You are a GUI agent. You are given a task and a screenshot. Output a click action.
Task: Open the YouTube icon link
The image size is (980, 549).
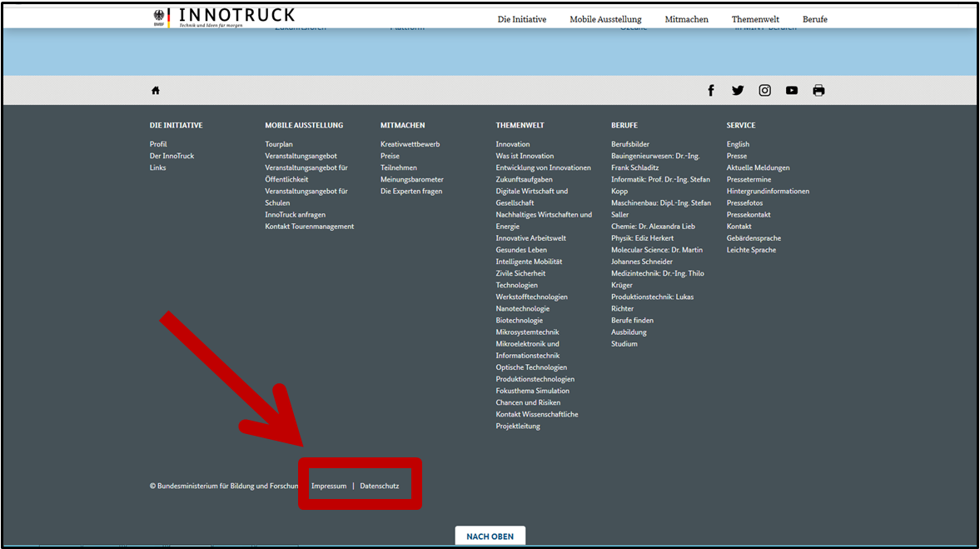[x=791, y=91]
